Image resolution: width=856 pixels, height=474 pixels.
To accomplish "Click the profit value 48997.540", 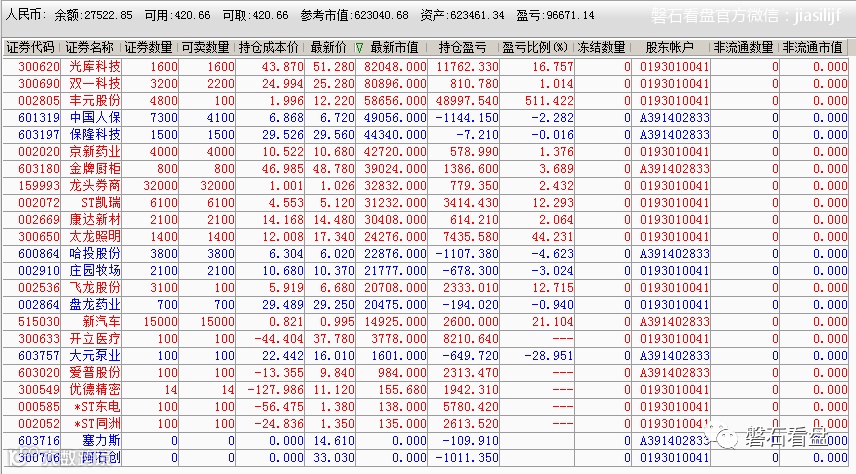I will (467, 101).
